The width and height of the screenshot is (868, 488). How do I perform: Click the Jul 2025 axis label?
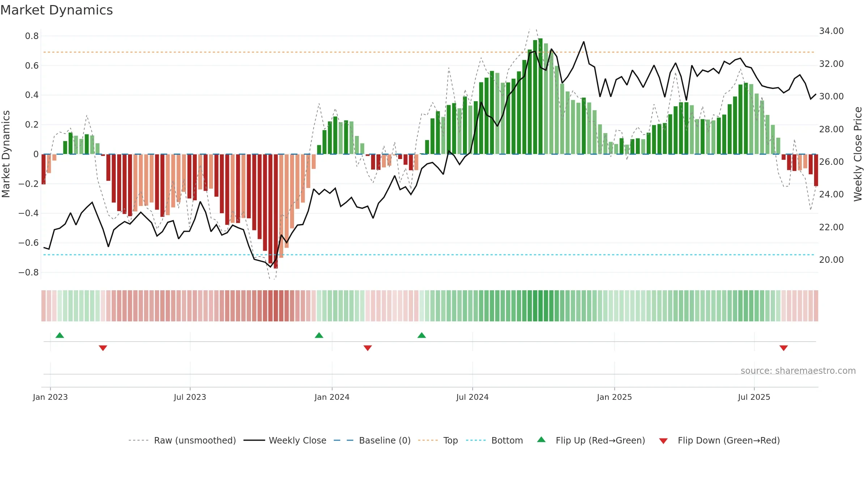pos(754,397)
